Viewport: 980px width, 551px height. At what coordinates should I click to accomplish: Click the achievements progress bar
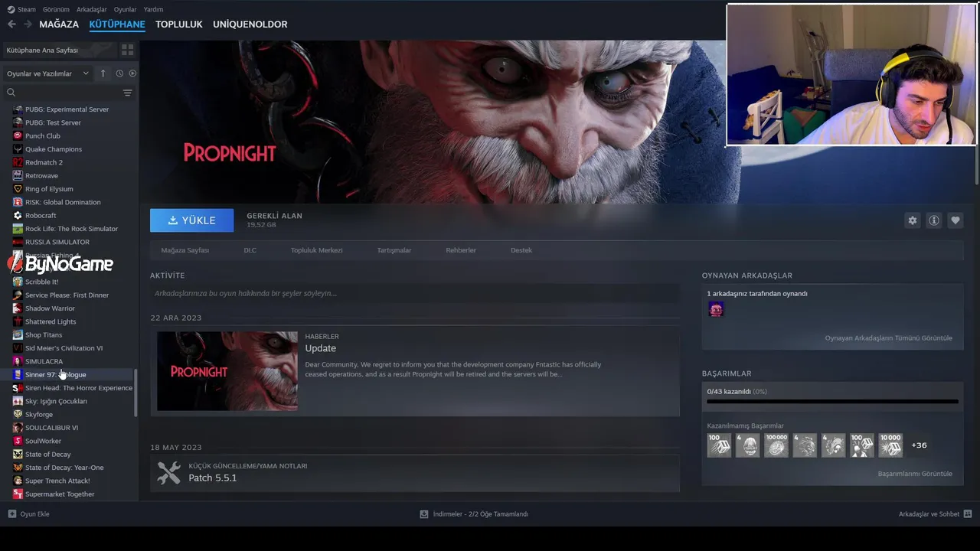click(x=832, y=401)
